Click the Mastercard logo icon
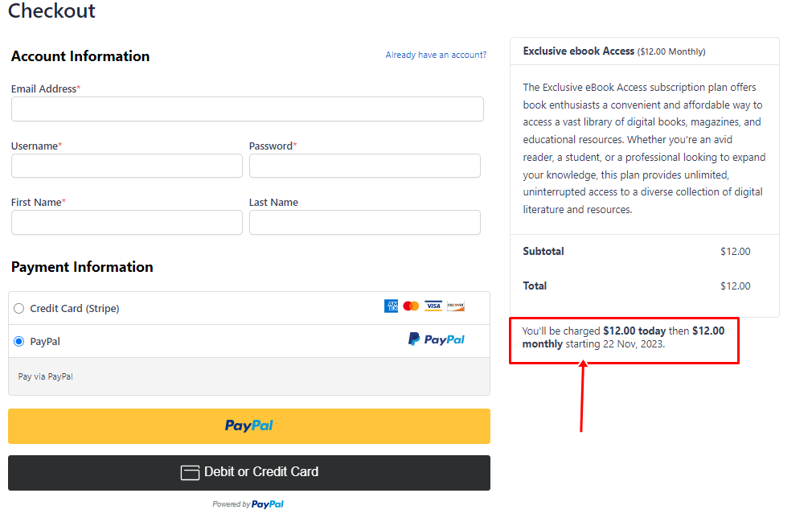This screenshot has height=526, width=812. tap(411, 306)
